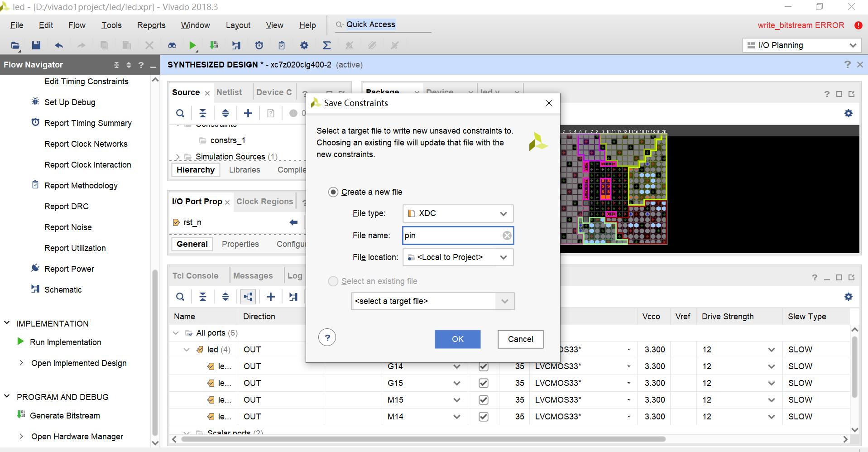Screen dimensions: 868x452
Task: Toggle Fixed checkbox for pin M15 row
Action: (x=484, y=400)
